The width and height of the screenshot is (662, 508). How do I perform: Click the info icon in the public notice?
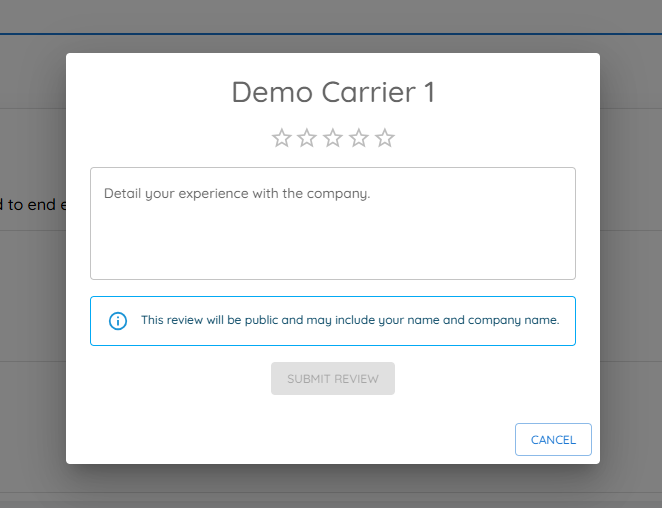click(118, 321)
